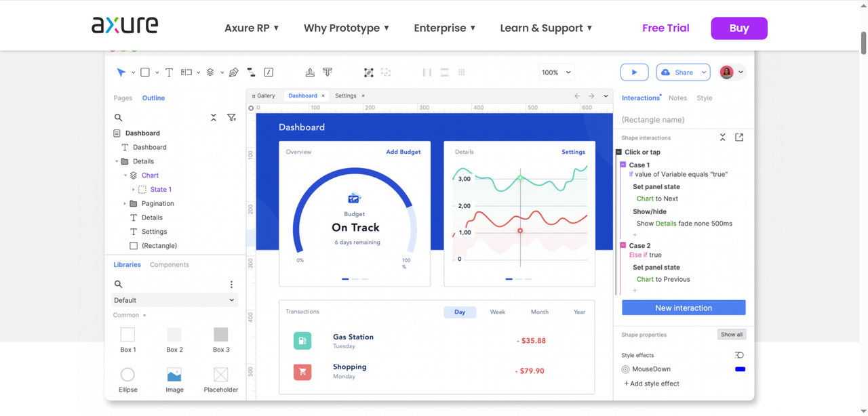
Task: Collapse all shape interactions
Action: [723, 138]
